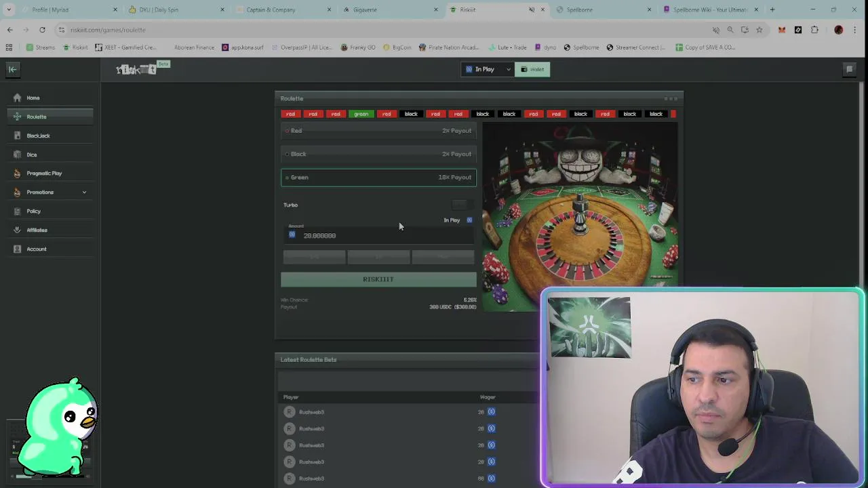This screenshot has width=868, height=488.
Task: Click the first red result chip in history
Action: (290, 114)
